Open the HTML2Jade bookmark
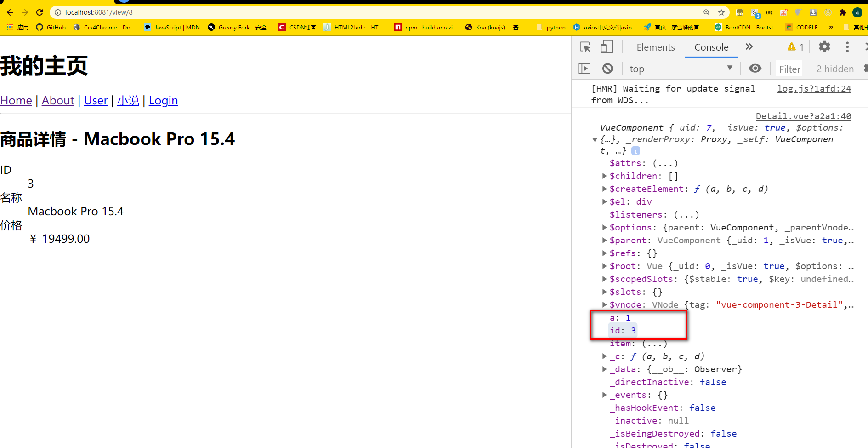Screen dimensions: 868x448 click(x=353, y=27)
